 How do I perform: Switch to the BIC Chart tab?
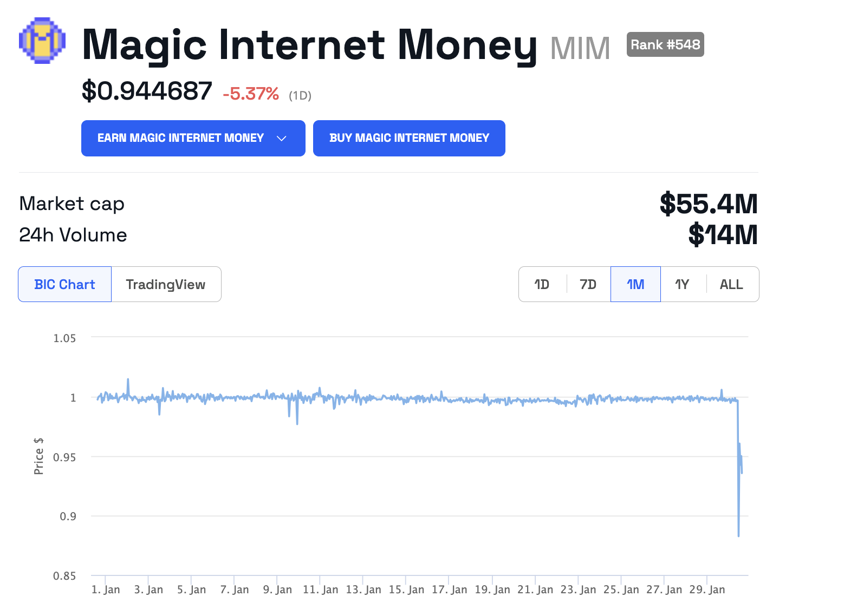64,284
